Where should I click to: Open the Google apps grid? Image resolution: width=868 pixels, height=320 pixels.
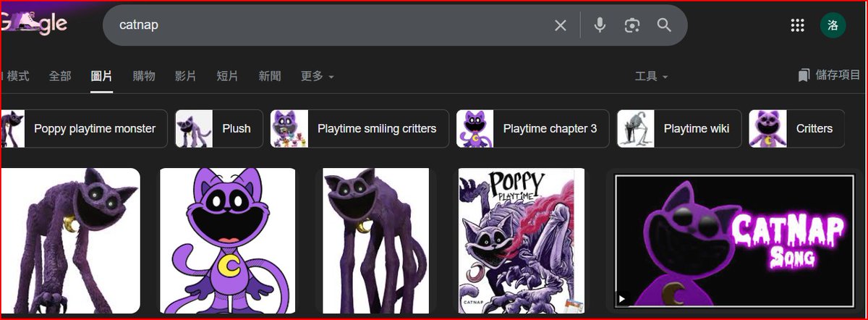(798, 25)
